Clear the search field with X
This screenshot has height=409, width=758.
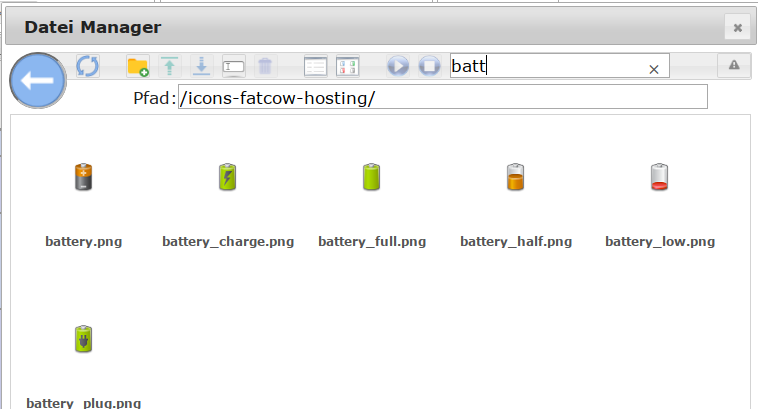[x=654, y=69]
